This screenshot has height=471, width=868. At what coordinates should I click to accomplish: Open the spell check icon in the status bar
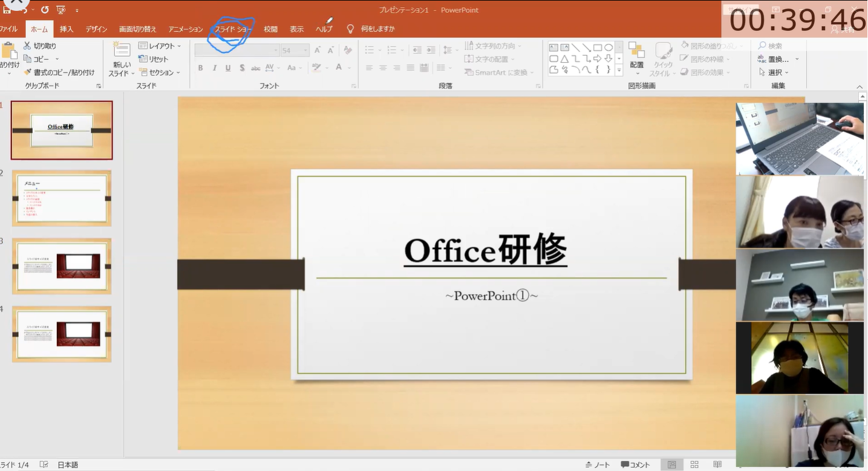(44, 464)
